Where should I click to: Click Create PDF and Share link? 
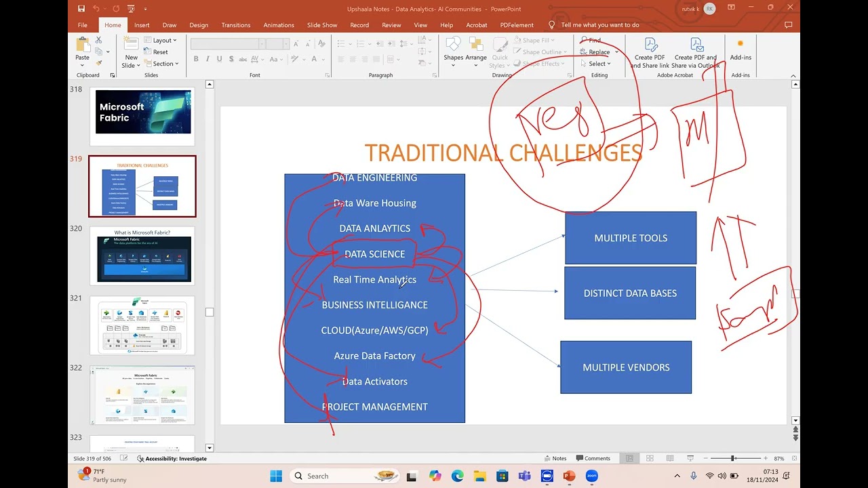pos(650,53)
